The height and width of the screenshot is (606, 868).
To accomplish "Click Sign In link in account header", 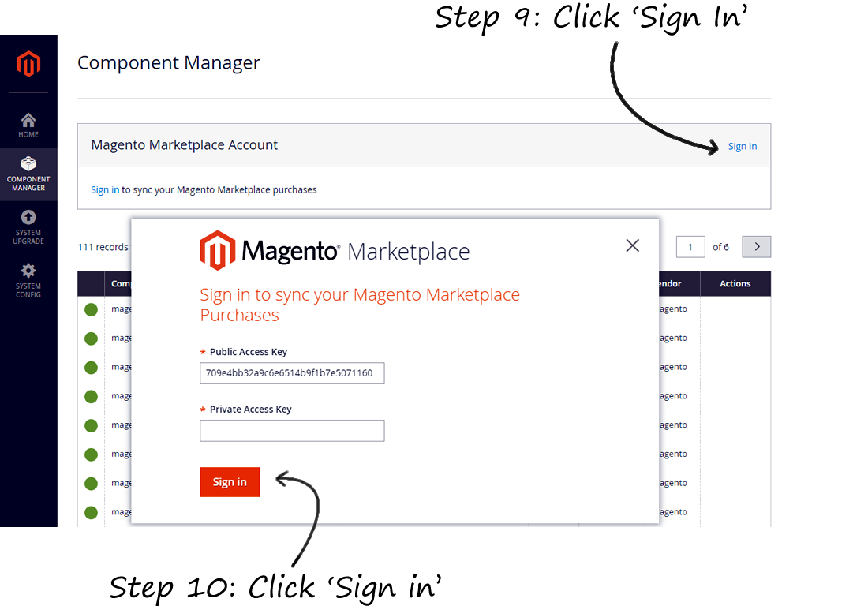I will pyautogui.click(x=743, y=146).
